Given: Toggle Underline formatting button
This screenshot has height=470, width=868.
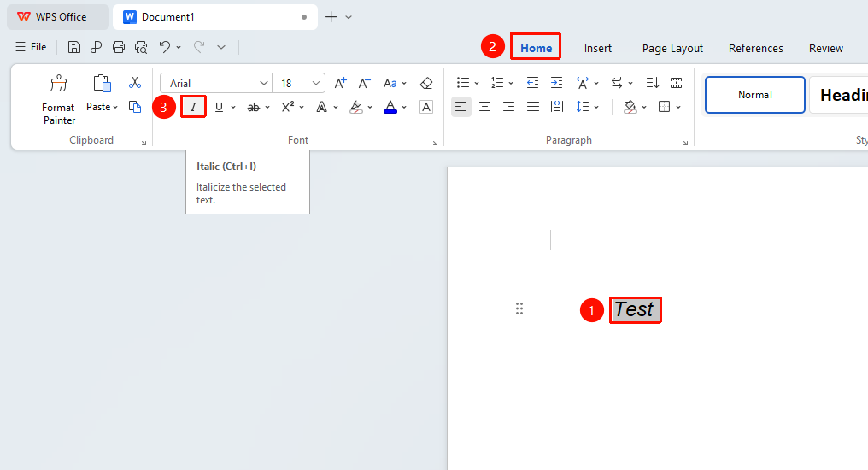Looking at the screenshot, I should pos(220,107).
